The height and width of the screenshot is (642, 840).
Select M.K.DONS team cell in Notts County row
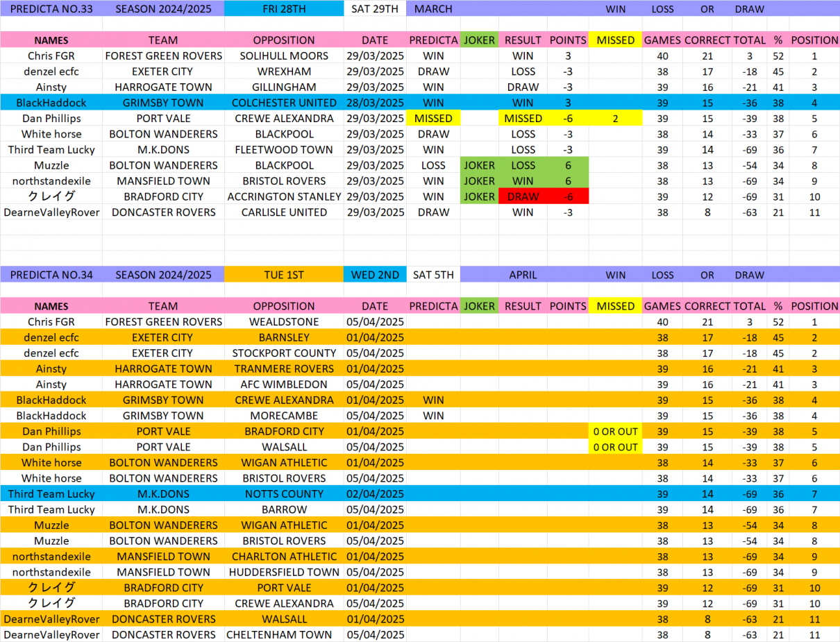point(163,494)
